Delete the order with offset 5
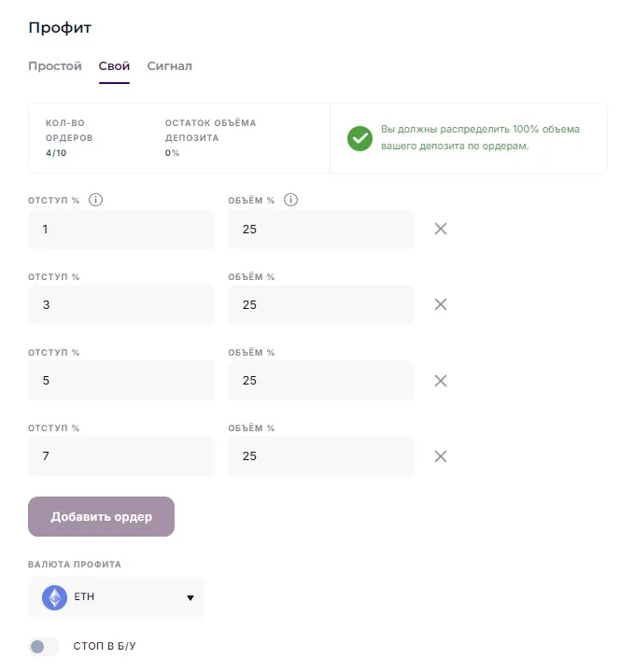 point(441,381)
